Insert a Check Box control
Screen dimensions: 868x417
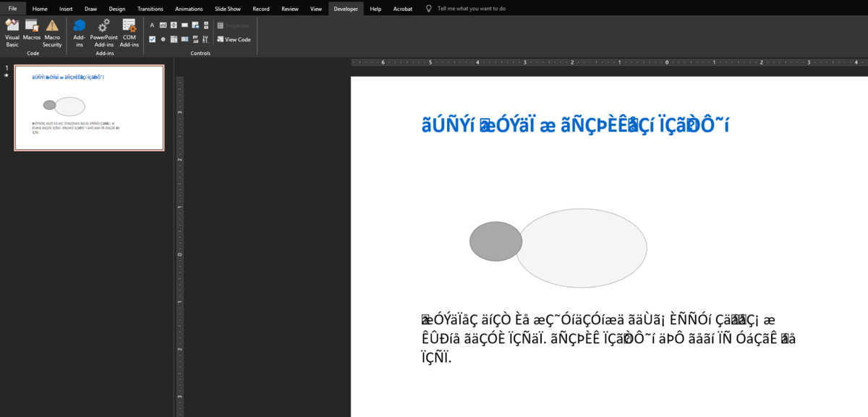click(x=152, y=39)
